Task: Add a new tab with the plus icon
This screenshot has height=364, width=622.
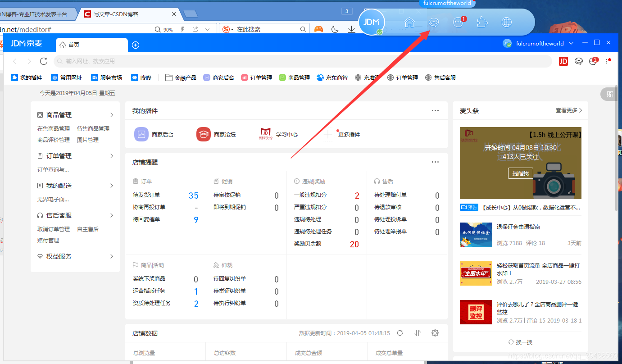Action: (136, 45)
